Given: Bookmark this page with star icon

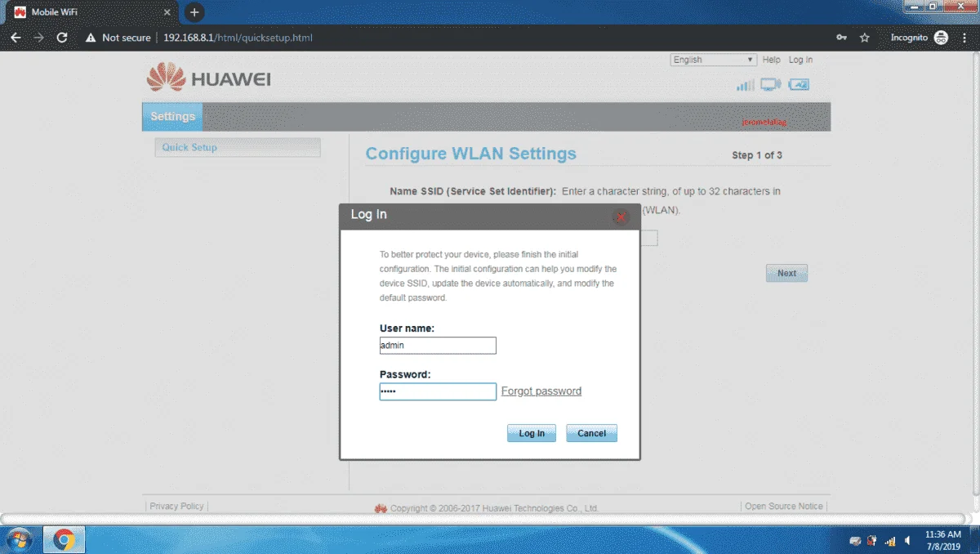Looking at the screenshot, I should point(865,38).
